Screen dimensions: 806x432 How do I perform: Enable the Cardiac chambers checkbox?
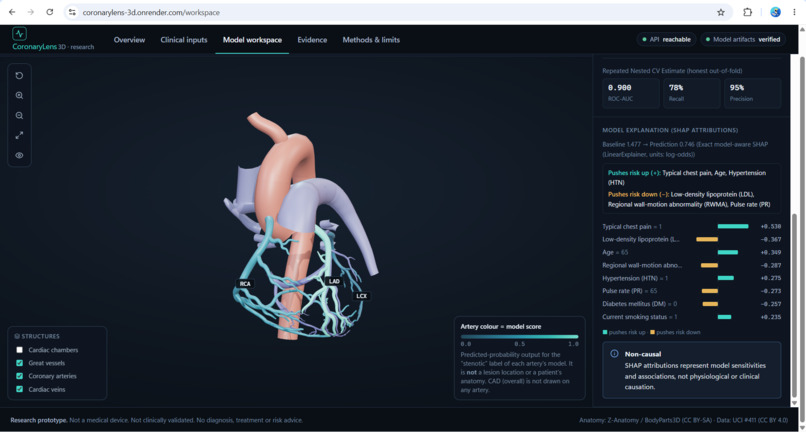pyautogui.click(x=20, y=350)
